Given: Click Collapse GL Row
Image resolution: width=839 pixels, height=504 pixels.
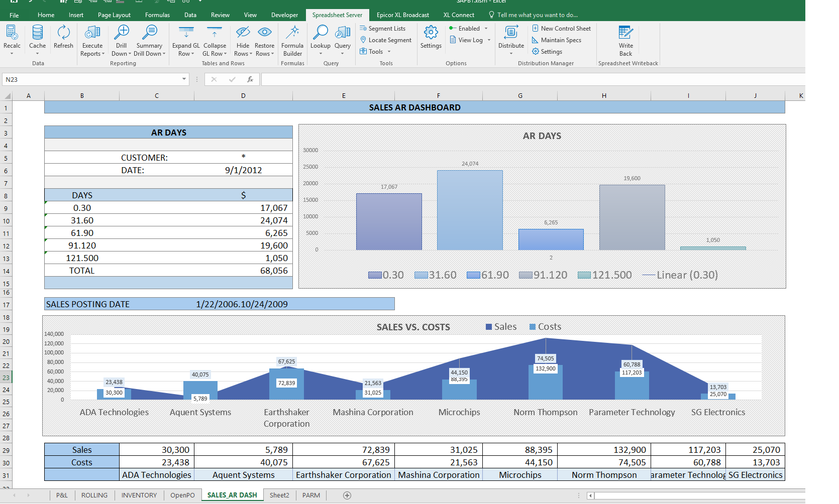Looking at the screenshot, I should click(x=215, y=41).
